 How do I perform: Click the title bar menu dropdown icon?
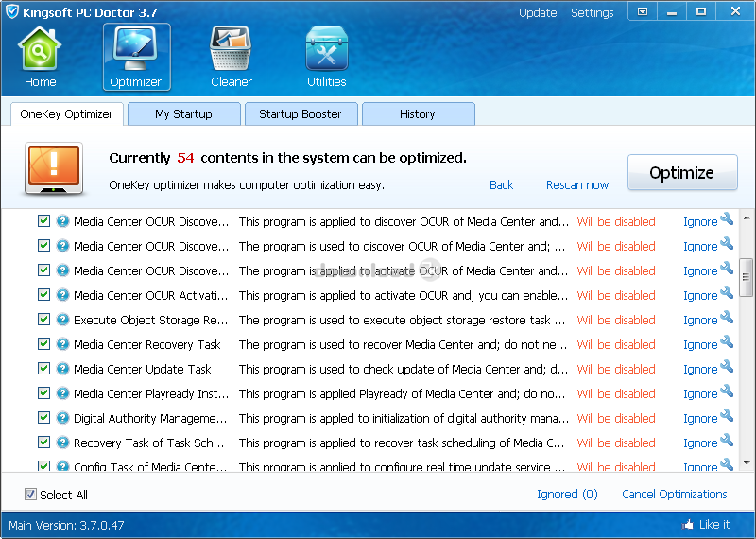pyautogui.click(x=643, y=11)
